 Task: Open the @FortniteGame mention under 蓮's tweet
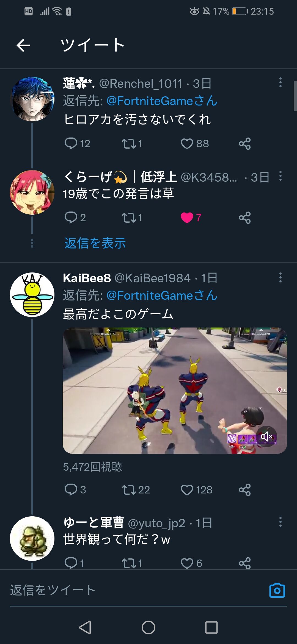[x=162, y=101]
